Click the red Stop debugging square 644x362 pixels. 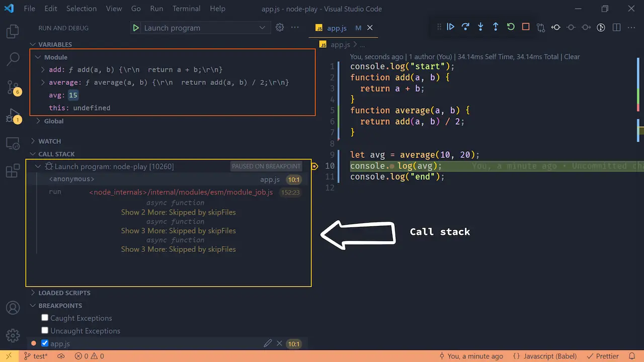[526, 27]
